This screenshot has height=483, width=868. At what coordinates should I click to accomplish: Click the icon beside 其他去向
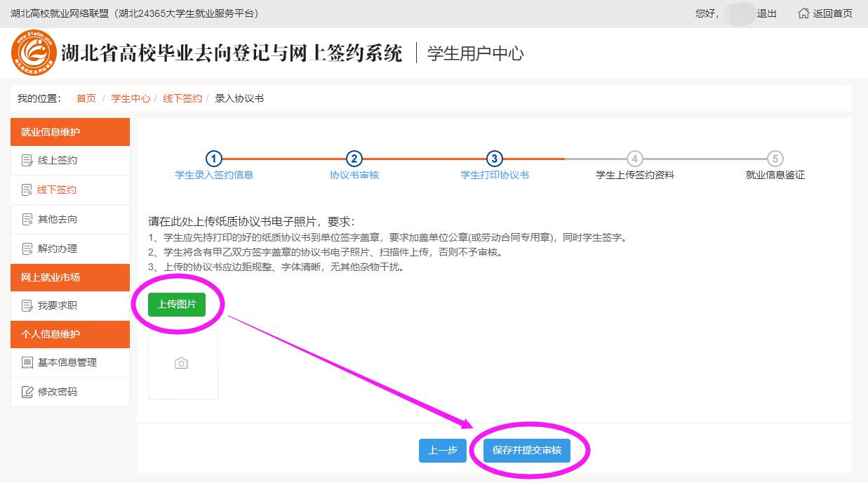tap(27, 220)
